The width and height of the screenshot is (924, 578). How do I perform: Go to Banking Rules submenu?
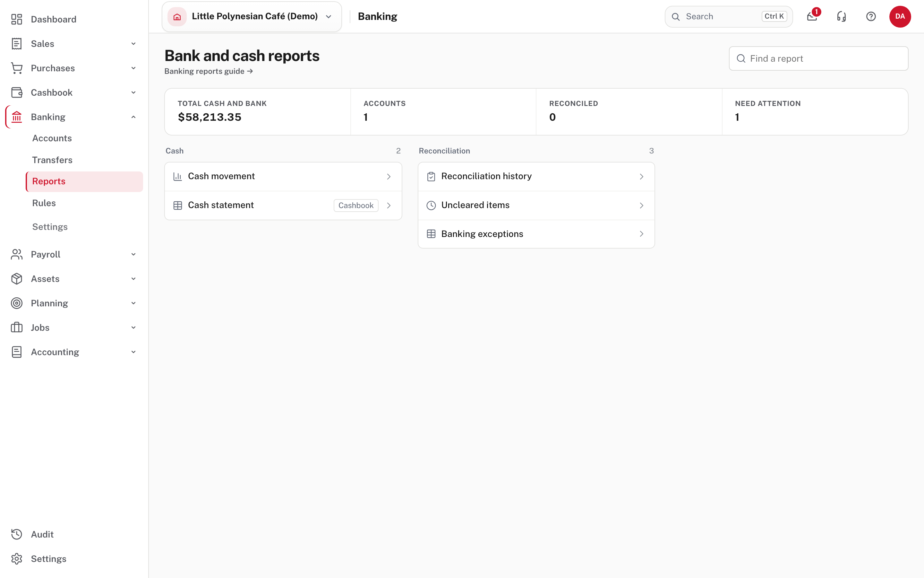click(x=84, y=203)
